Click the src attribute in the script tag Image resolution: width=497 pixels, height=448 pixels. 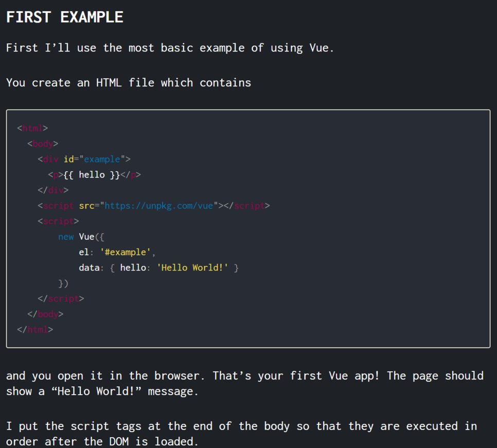(86, 206)
